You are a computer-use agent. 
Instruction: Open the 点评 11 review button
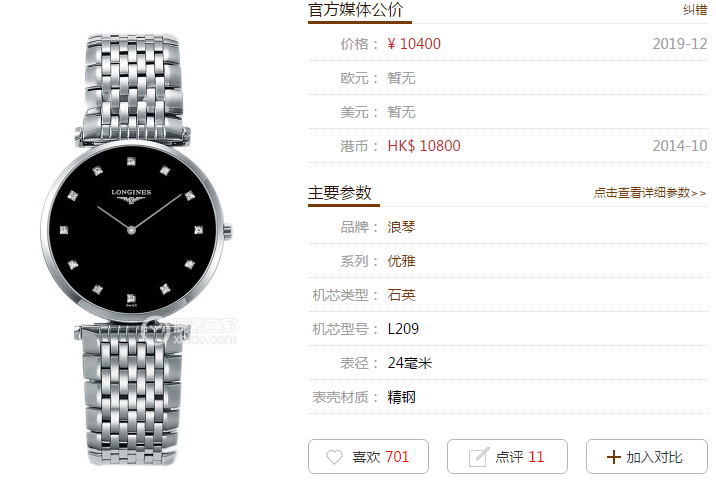click(x=507, y=457)
